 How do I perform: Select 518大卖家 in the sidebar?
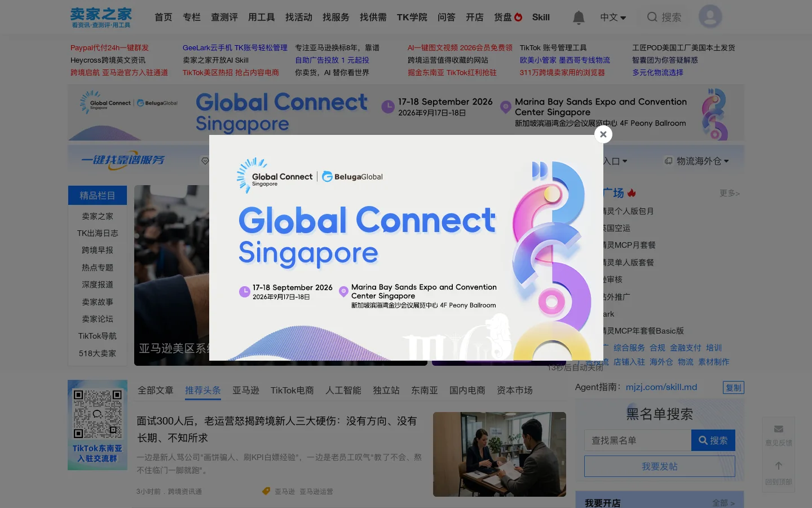[x=98, y=353]
